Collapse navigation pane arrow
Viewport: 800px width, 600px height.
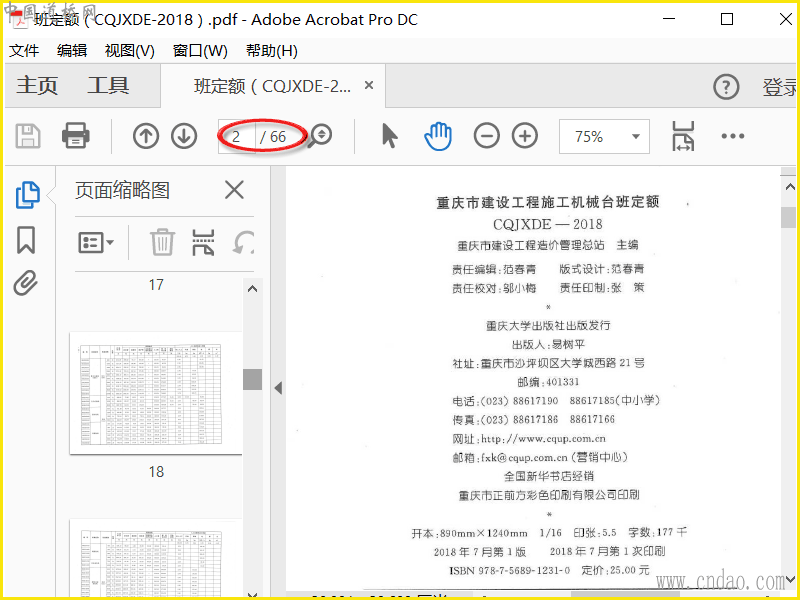pyautogui.click(x=278, y=388)
